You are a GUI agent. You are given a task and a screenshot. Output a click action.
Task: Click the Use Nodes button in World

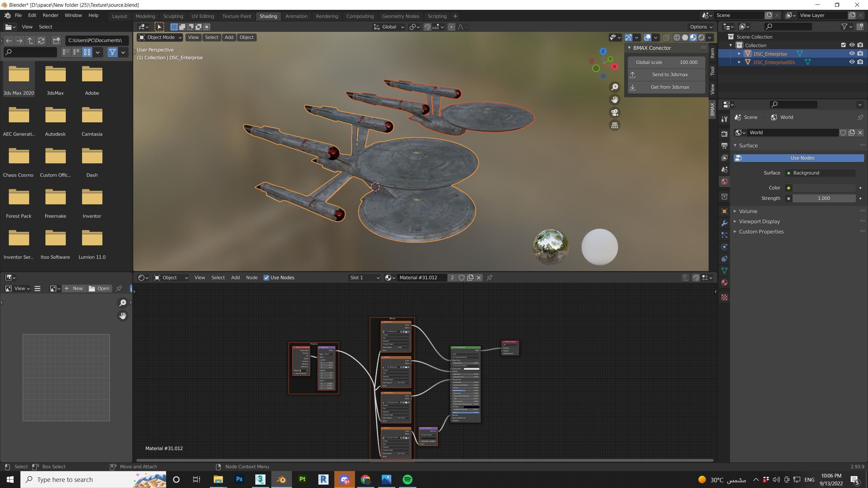799,158
